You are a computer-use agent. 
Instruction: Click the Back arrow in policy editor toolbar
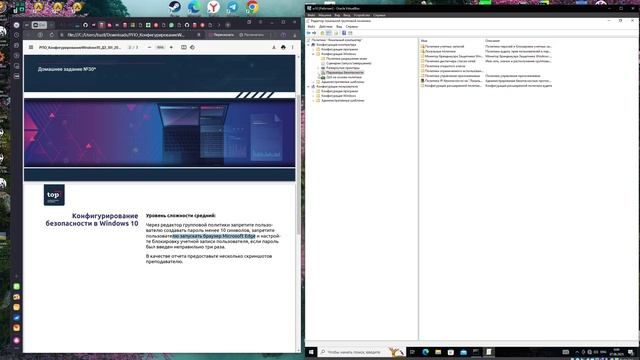tap(309, 33)
